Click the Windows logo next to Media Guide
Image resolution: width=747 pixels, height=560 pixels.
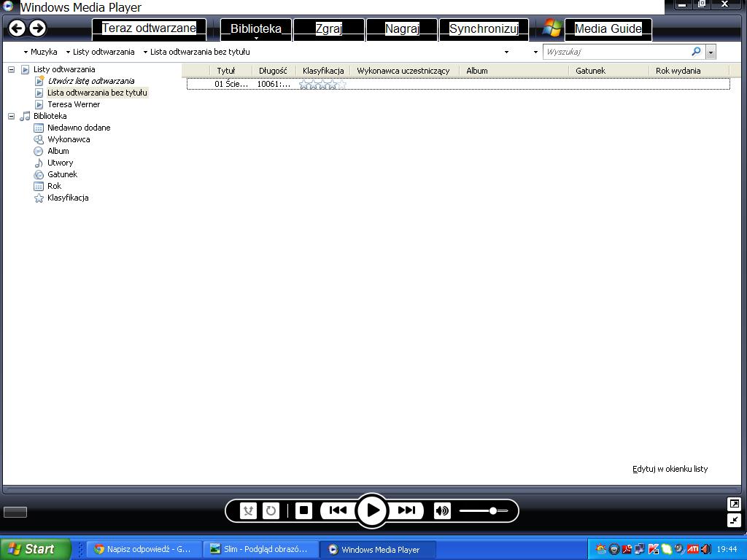552,28
